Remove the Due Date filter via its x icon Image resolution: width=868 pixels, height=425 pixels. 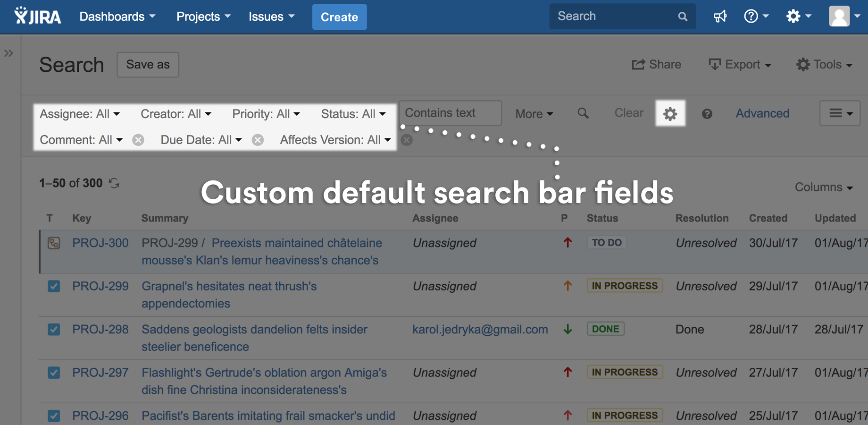[x=258, y=140]
